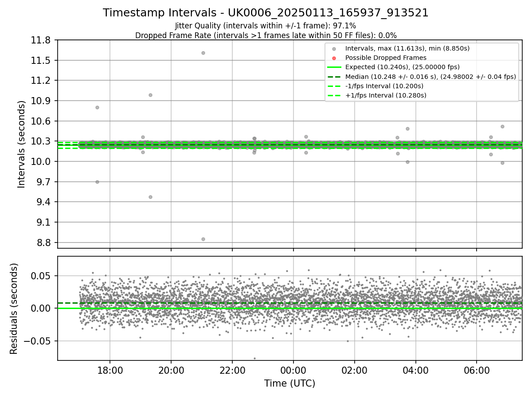Click the dark green dashed sample beside 'Median'

[334, 77]
